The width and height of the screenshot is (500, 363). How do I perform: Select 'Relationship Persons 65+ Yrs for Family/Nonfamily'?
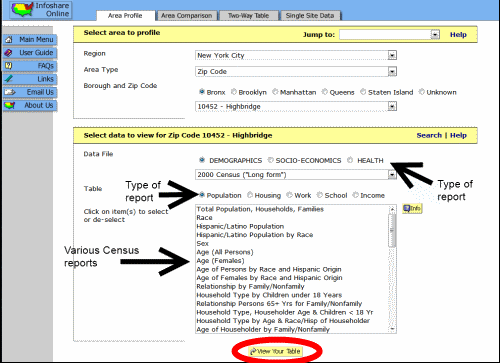tap(279, 304)
